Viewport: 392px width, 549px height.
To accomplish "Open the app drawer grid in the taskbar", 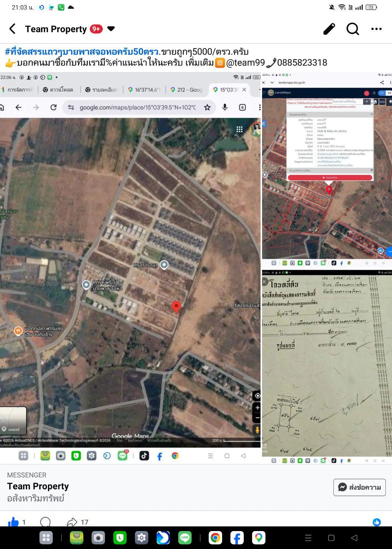I will click(46, 538).
